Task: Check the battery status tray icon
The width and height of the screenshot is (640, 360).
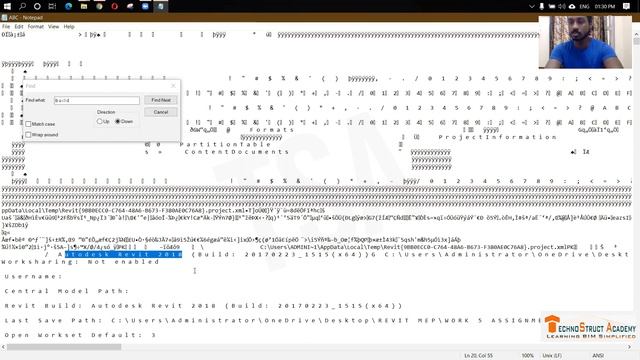Action: tap(552, 6)
